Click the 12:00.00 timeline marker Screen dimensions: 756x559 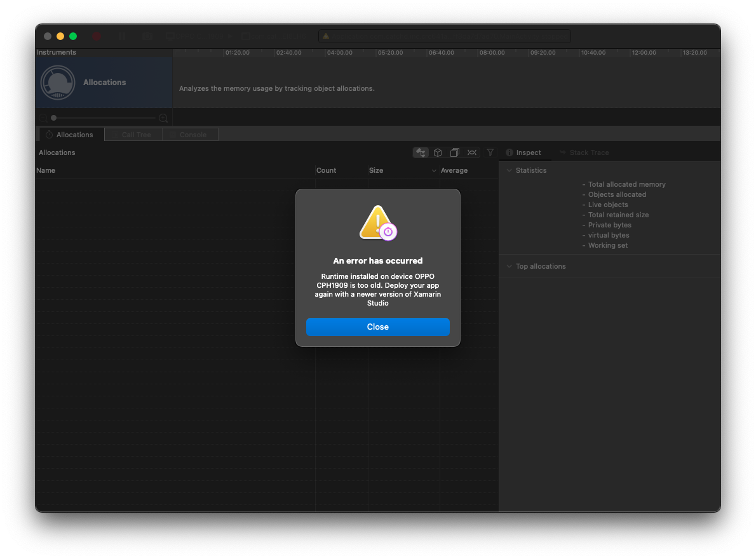pos(644,53)
